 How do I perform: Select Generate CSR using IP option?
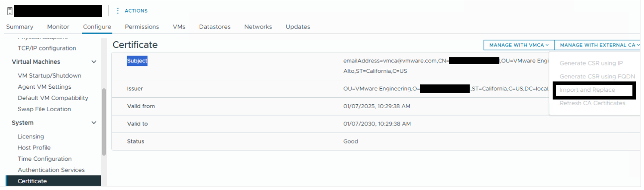point(591,63)
